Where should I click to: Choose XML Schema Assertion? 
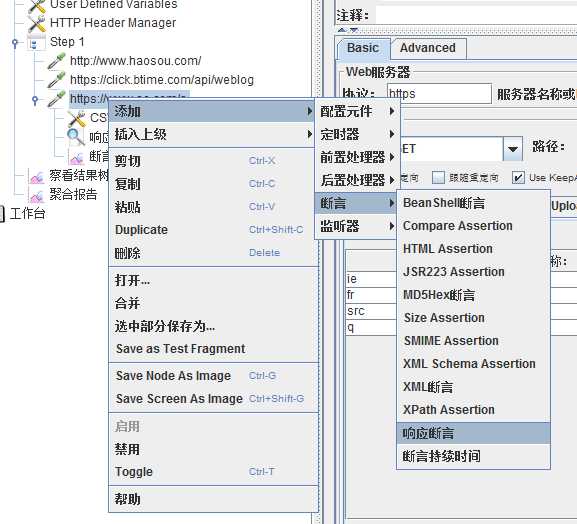pyautogui.click(x=474, y=364)
